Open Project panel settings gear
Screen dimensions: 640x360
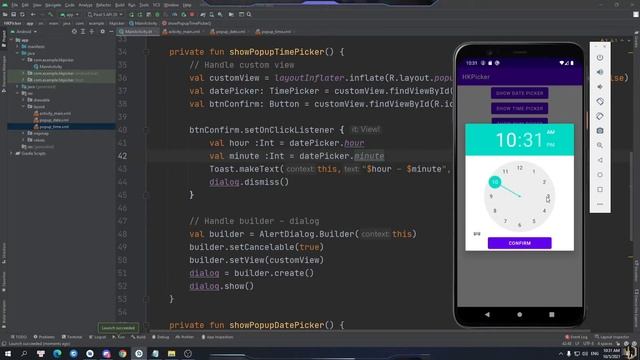tap(102, 31)
